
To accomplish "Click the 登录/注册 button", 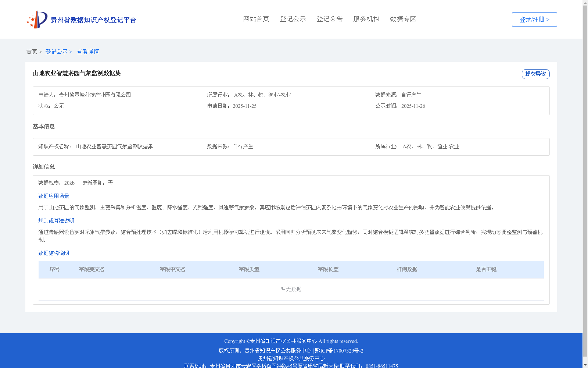I will click(x=534, y=20).
